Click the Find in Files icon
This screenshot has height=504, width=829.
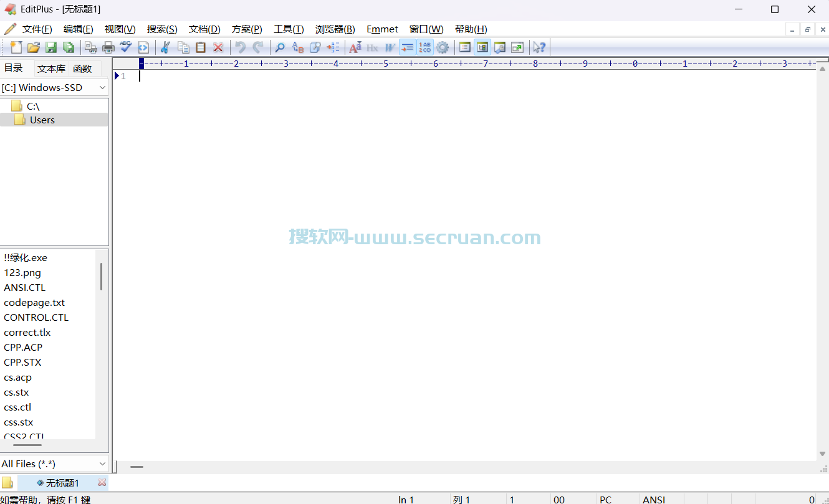point(315,47)
